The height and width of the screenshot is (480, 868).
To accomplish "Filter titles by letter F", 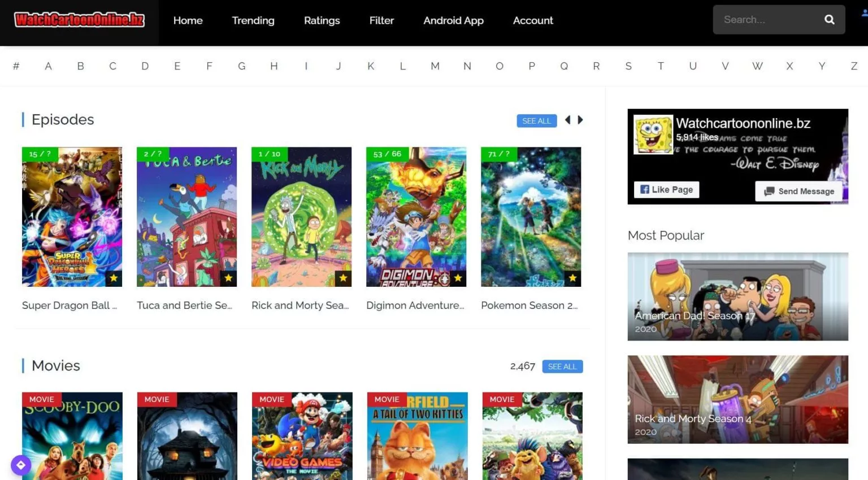I will pos(209,66).
